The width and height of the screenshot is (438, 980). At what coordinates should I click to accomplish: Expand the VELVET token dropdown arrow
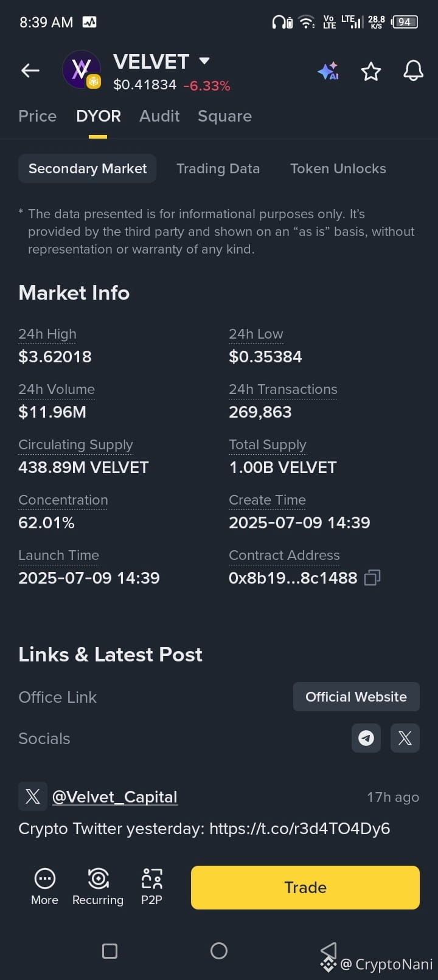pyautogui.click(x=204, y=61)
